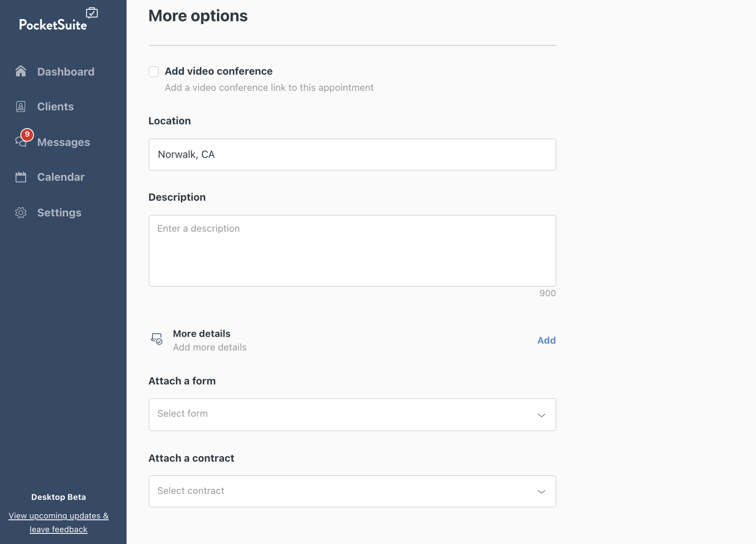This screenshot has width=756, height=544.
Task: Click into the Description text area
Action: click(x=353, y=251)
